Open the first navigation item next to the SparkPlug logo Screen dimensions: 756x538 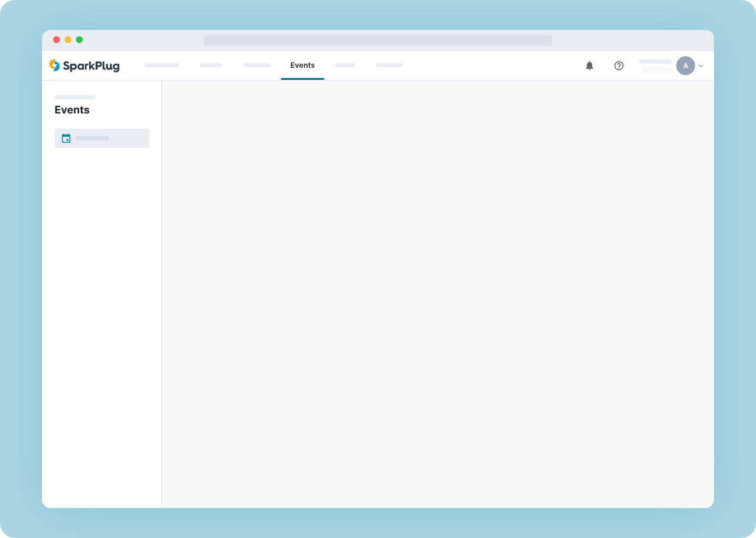click(x=162, y=65)
